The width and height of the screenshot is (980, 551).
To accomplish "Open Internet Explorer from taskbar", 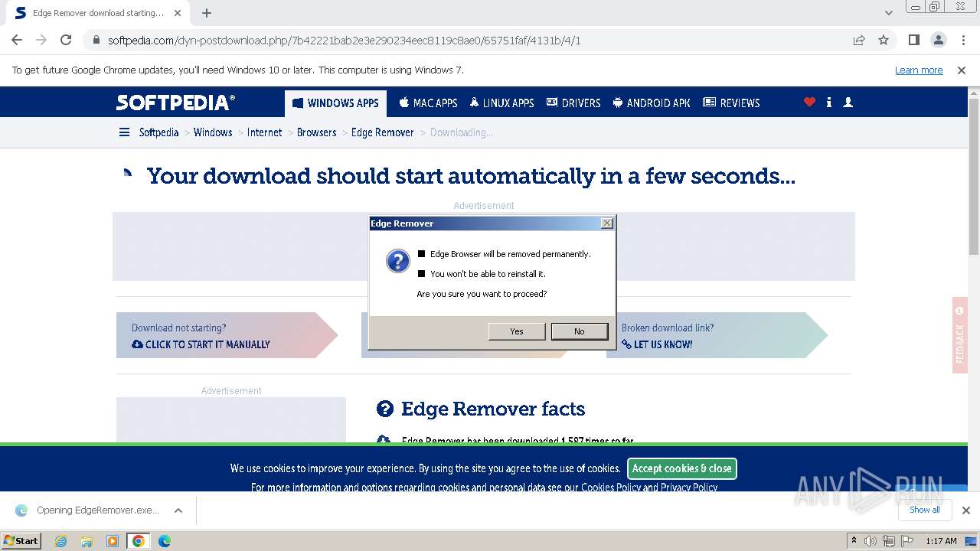I will [60, 541].
